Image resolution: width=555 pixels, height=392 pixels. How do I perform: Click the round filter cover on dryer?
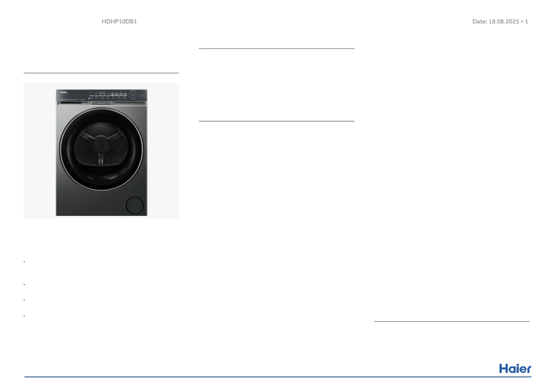click(x=134, y=205)
